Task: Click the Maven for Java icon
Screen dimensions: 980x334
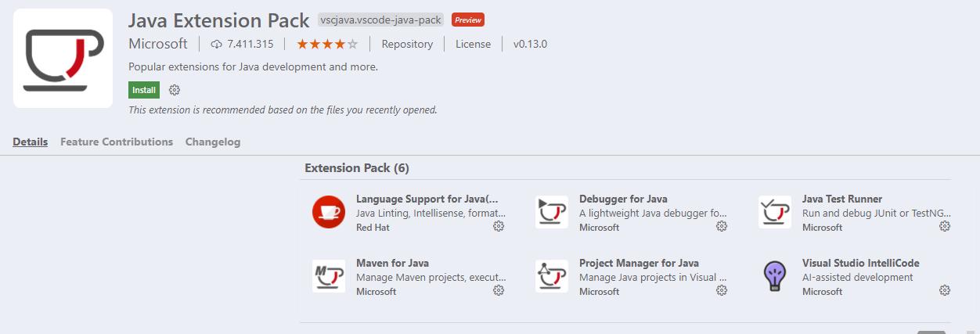Action: click(x=329, y=276)
